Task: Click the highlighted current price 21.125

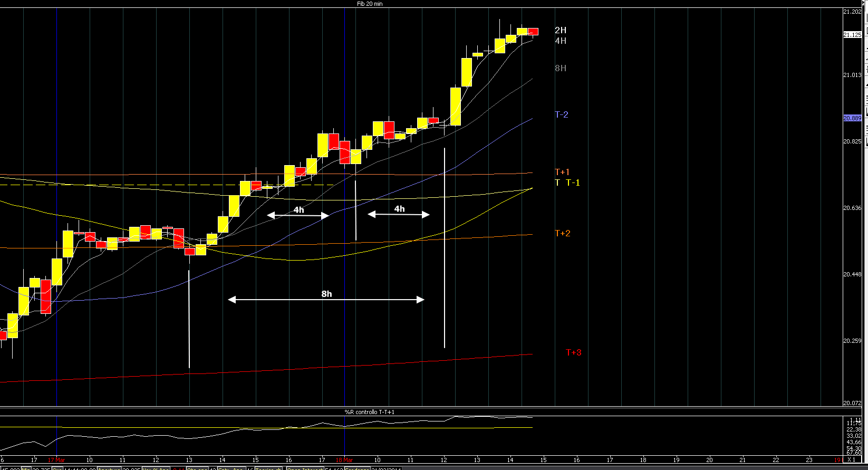Action: (852, 35)
